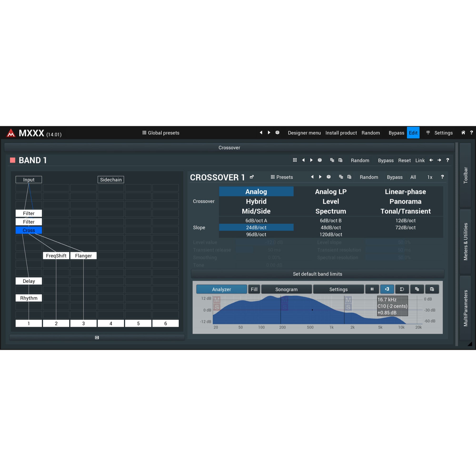476x476 pixels.
Task: Choose the 96dB/oct slope
Action: coord(256,234)
